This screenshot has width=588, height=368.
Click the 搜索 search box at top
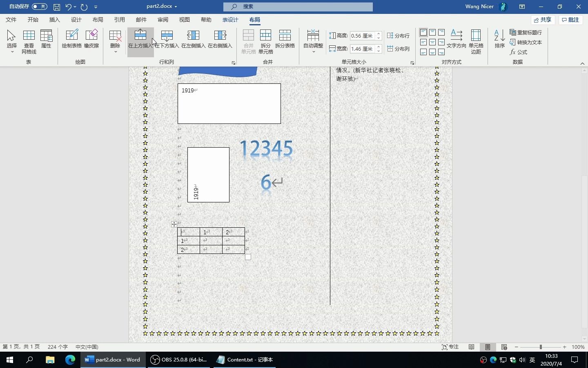[x=298, y=7]
